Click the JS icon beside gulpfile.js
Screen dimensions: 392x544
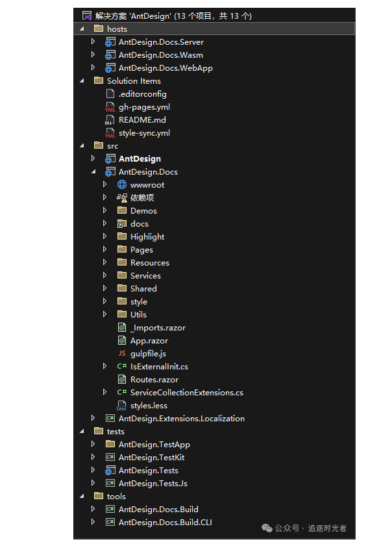tap(121, 354)
